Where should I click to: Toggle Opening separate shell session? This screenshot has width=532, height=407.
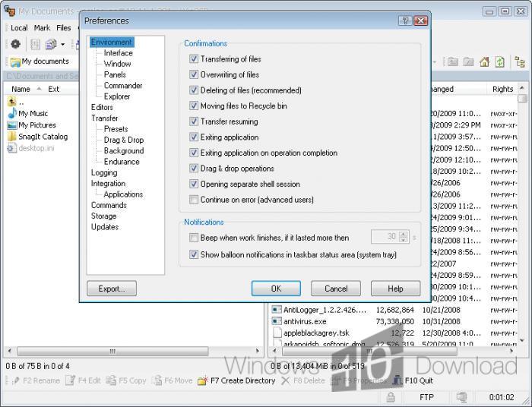(x=193, y=184)
